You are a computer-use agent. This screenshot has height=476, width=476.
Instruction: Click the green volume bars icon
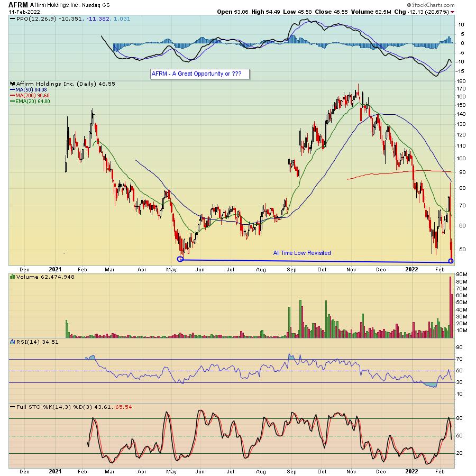coord(12,277)
